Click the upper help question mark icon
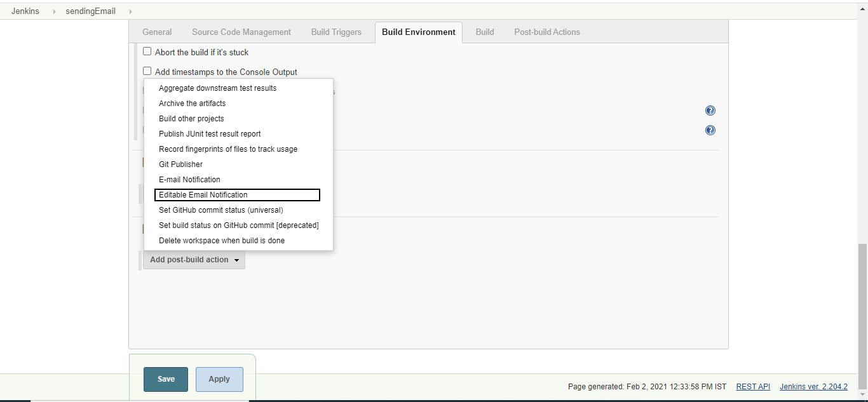 click(x=710, y=110)
